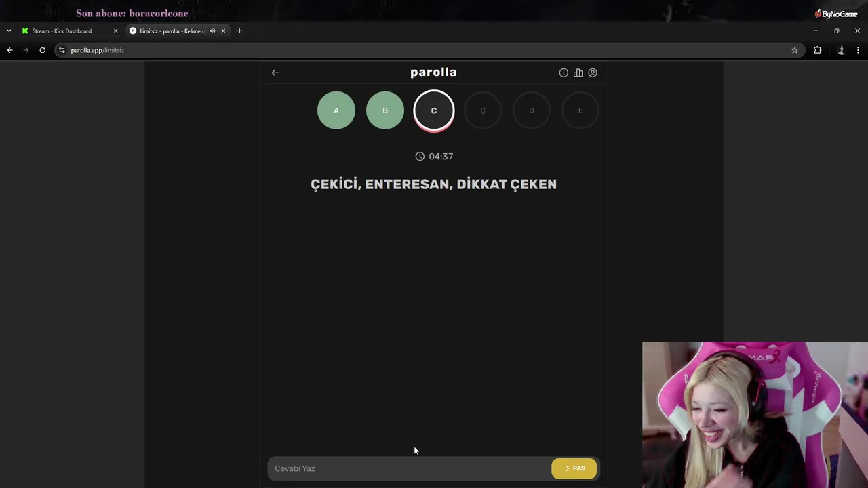The image size is (868, 488).
Task: Select letter D circle
Action: pyautogui.click(x=532, y=110)
